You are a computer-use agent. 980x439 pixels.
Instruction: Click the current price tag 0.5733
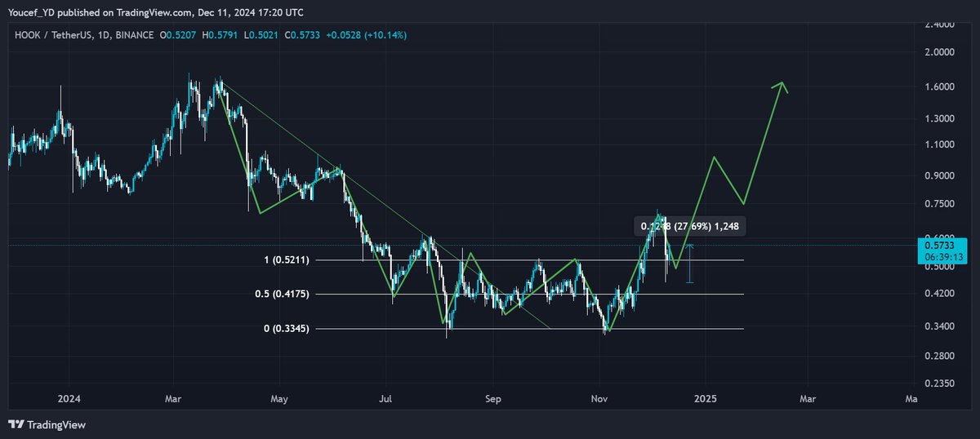click(942, 245)
